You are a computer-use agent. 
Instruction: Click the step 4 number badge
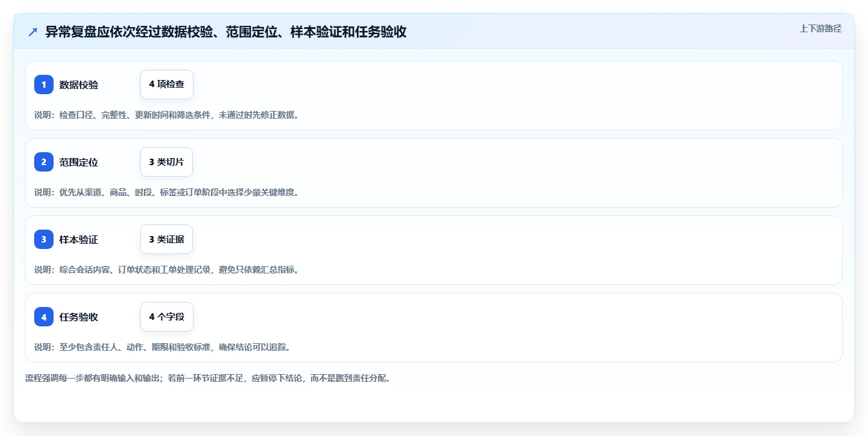click(x=44, y=317)
